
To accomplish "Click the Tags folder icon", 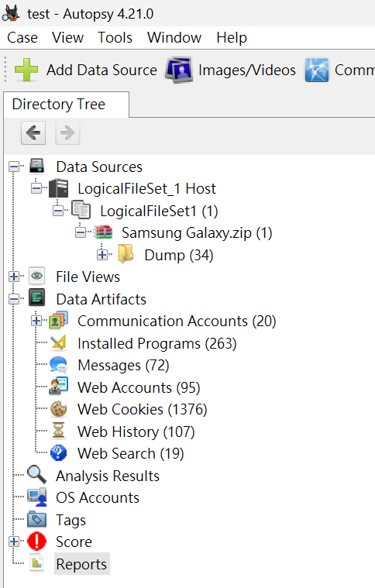I will (36, 519).
